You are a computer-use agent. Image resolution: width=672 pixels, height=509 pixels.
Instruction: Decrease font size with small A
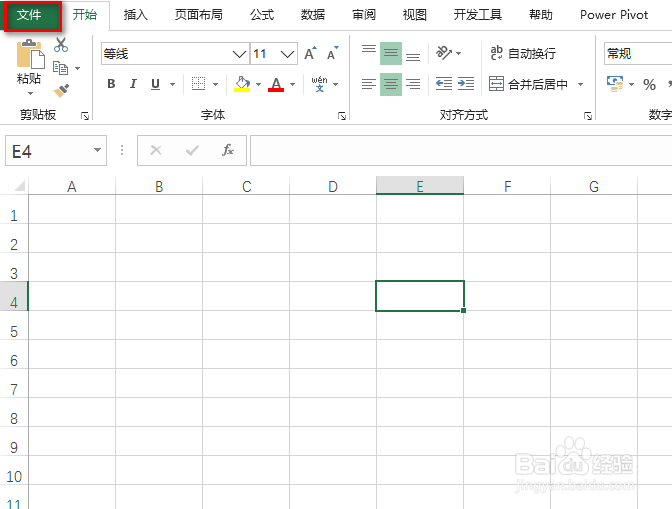point(333,54)
